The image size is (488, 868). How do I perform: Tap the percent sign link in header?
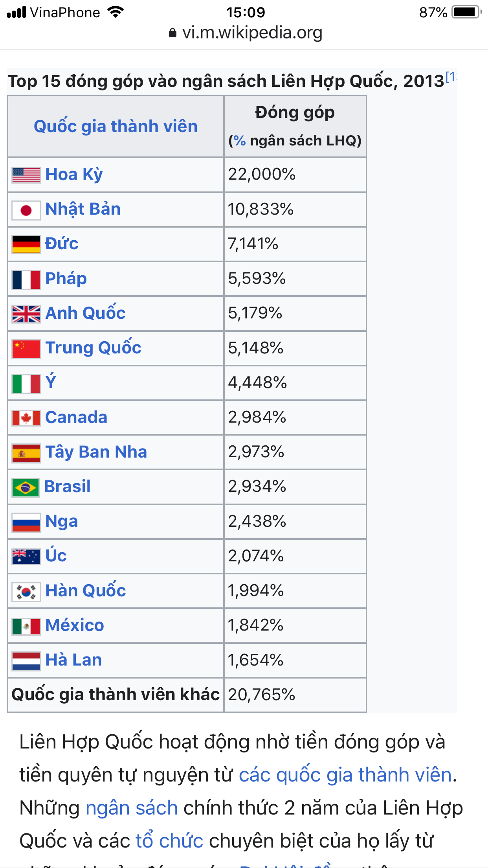(x=240, y=141)
